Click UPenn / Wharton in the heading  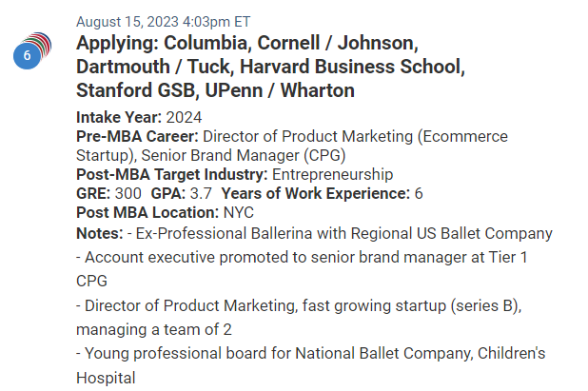(280, 90)
